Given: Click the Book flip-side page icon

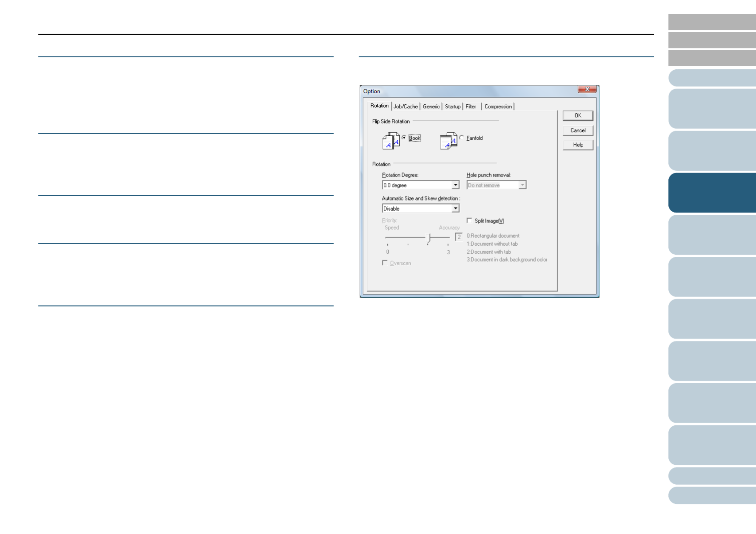Looking at the screenshot, I should tap(390, 141).
